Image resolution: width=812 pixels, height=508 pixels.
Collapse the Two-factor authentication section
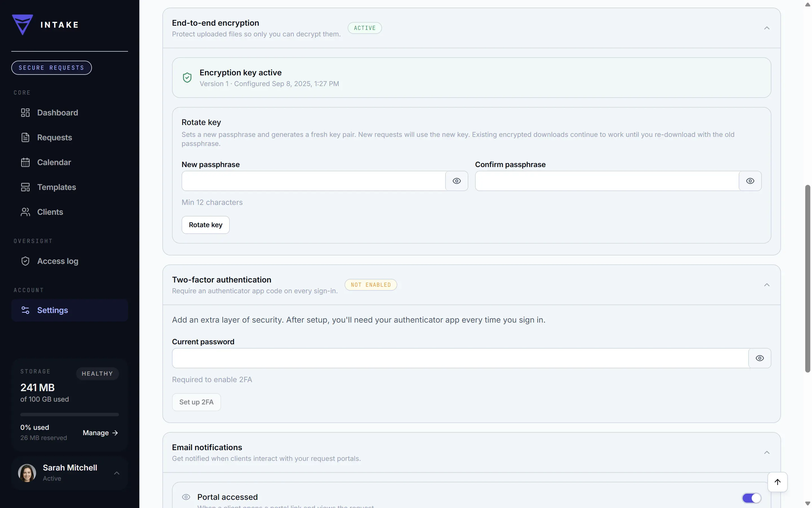pyautogui.click(x=767, y=285)
